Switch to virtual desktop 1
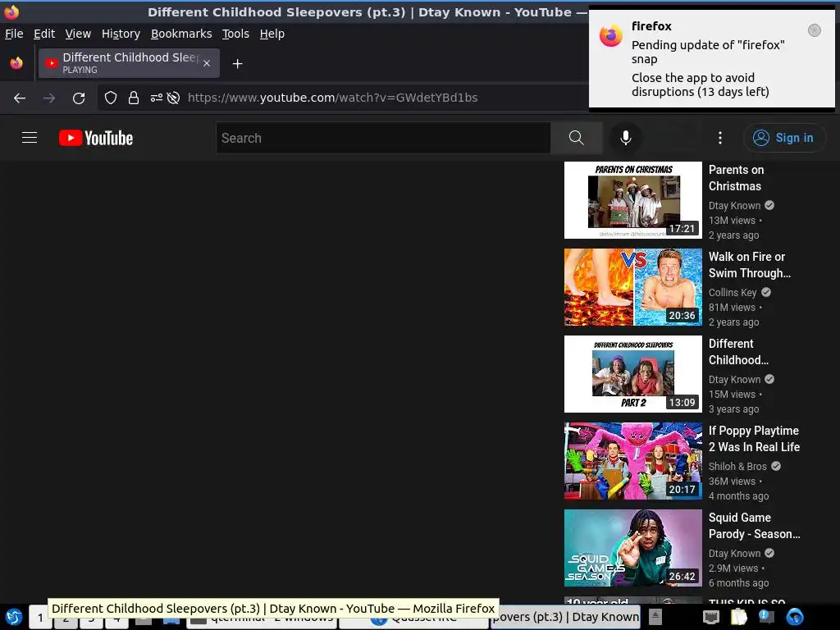 40,618
